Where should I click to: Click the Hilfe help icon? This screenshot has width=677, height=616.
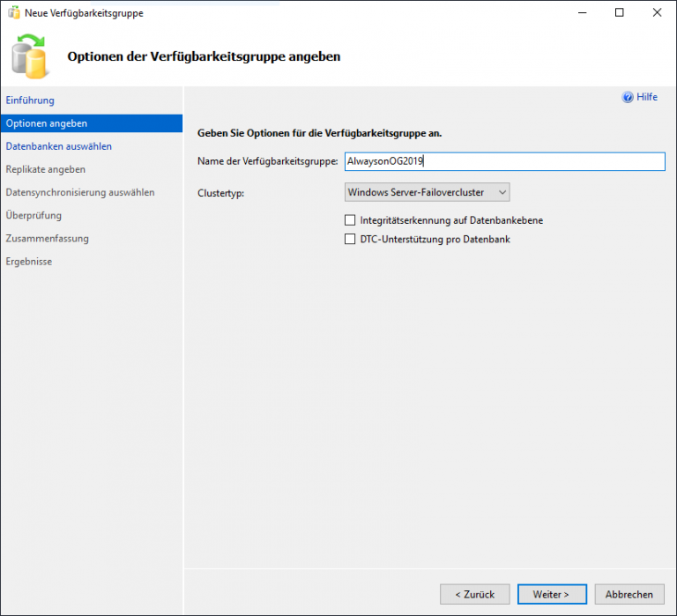(628, 97)
